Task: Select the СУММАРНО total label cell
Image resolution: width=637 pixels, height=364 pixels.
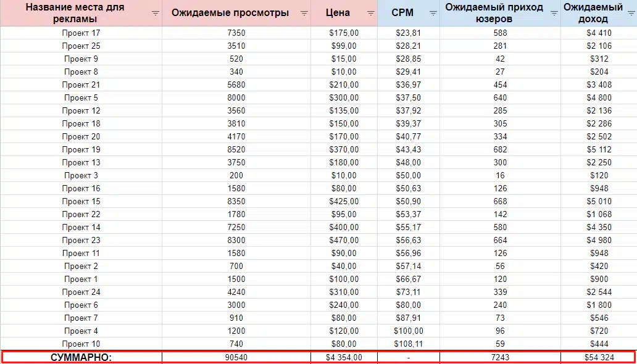Action: (x=81, y=357)
